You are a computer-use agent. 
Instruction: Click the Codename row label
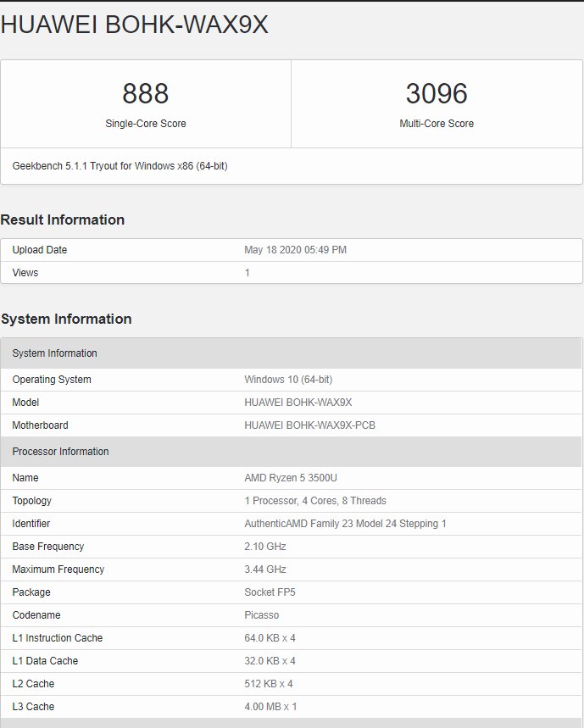pos(36,615)
